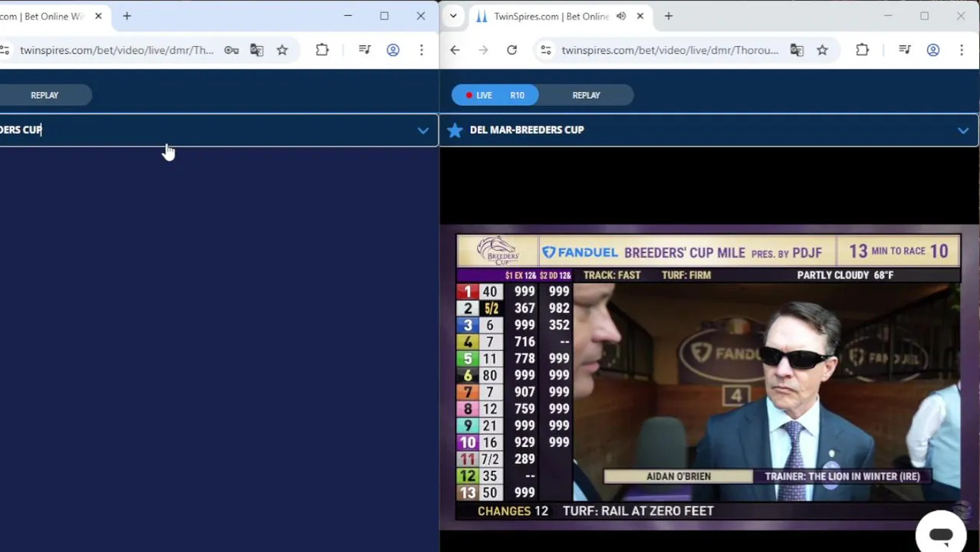The height and width of the screenshot is (552, 980).
Task: Go back in right window browser
Action: tap(455, 51)
